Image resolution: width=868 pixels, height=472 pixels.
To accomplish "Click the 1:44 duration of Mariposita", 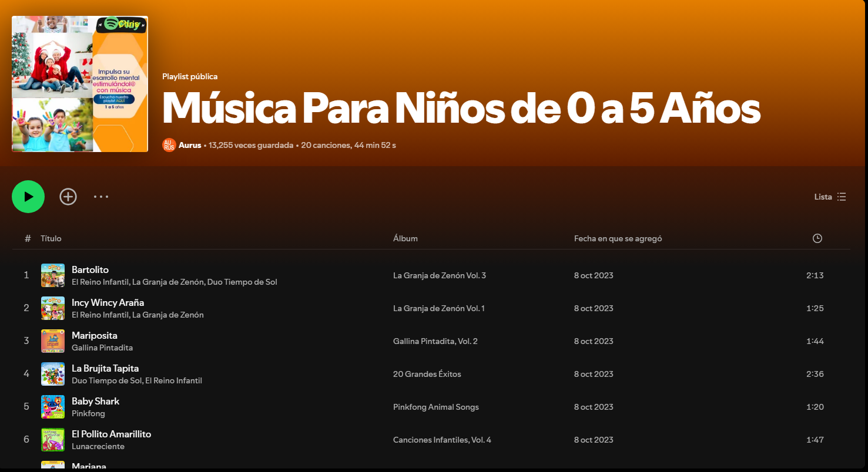I will 815,341.
